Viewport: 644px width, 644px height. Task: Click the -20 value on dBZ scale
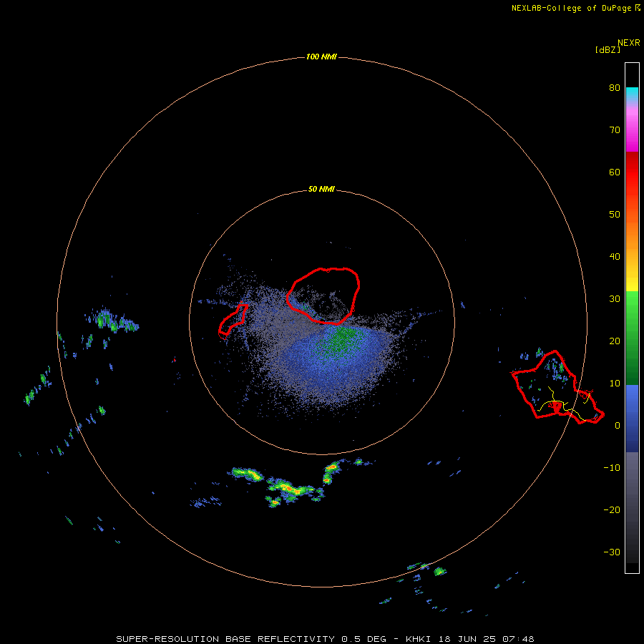(x=612, y=510)
